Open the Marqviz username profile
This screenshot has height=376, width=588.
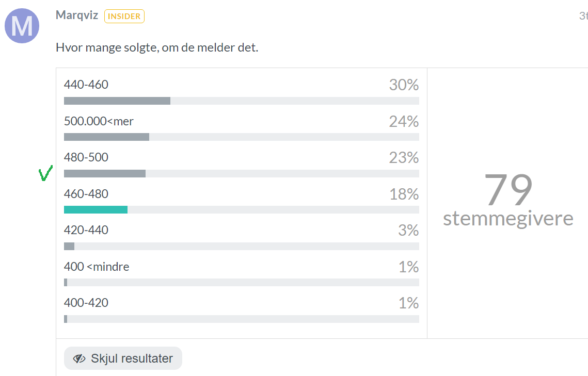point(77,15)
